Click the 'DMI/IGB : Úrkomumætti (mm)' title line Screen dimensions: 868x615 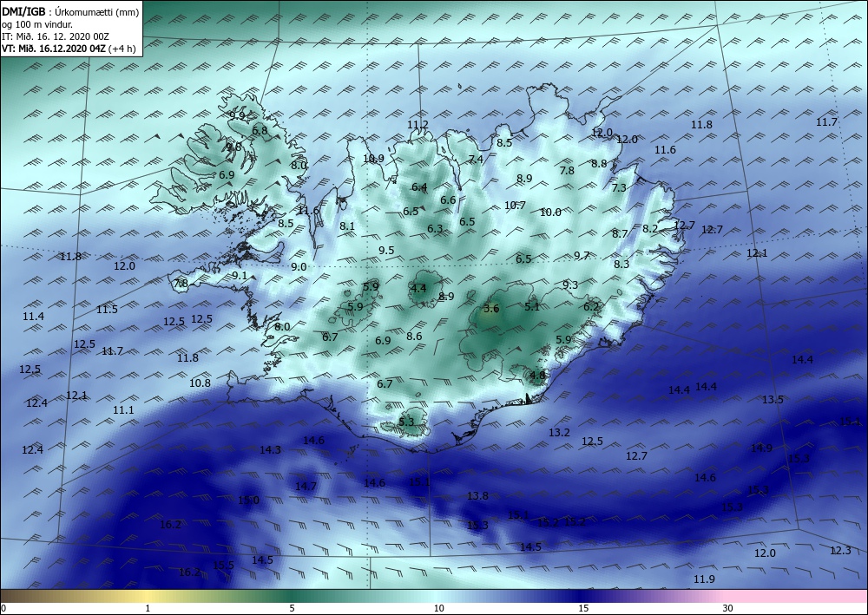(x=70, y=11)
